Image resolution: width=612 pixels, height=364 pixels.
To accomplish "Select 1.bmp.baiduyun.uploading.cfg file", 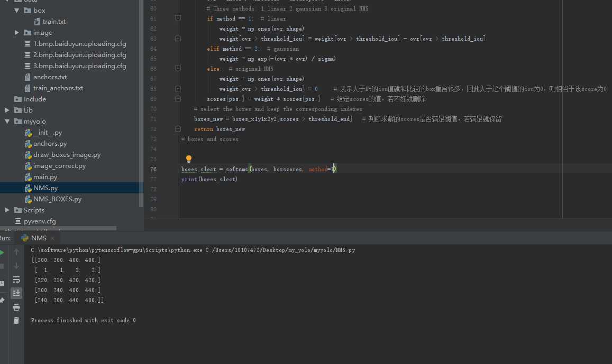I will 75,44.
